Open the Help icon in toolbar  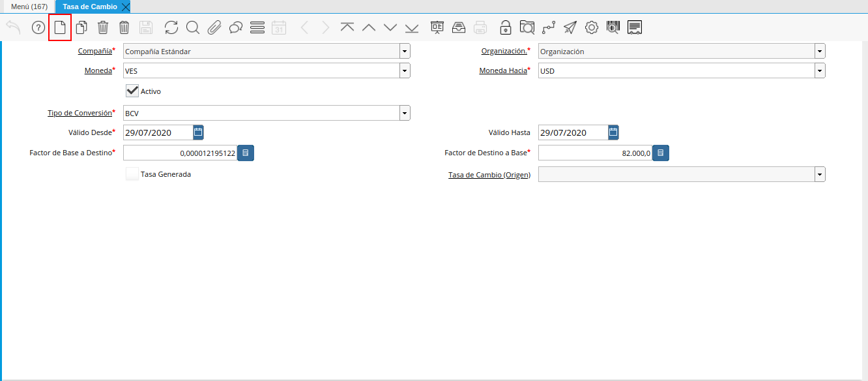[38, 27]
